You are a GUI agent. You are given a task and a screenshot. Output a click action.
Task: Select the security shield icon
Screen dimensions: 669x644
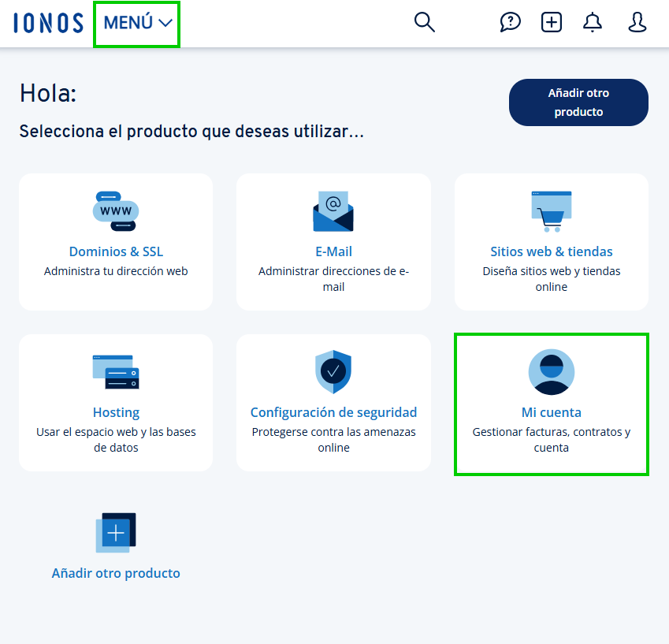[333, 371]
